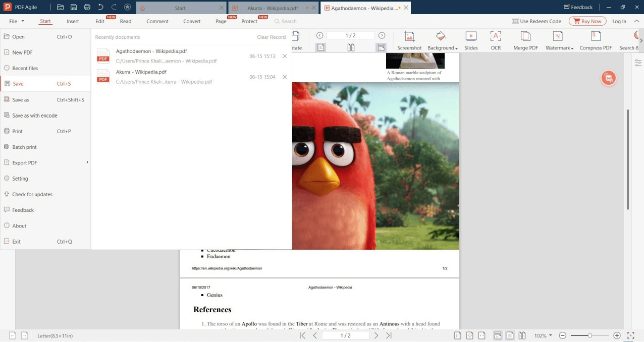Open the Merge PDF tool
The height and width of the screenshot is (342, 644).
coord(525,41)
